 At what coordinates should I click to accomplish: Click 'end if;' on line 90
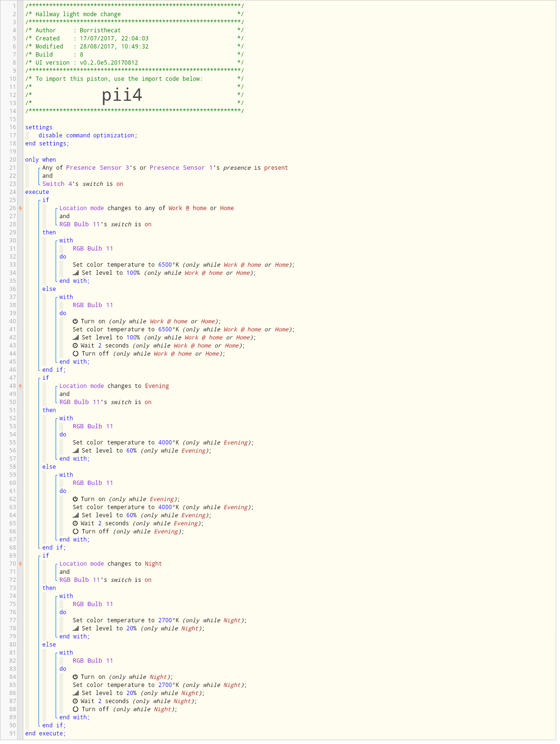(x=54, y=725)
